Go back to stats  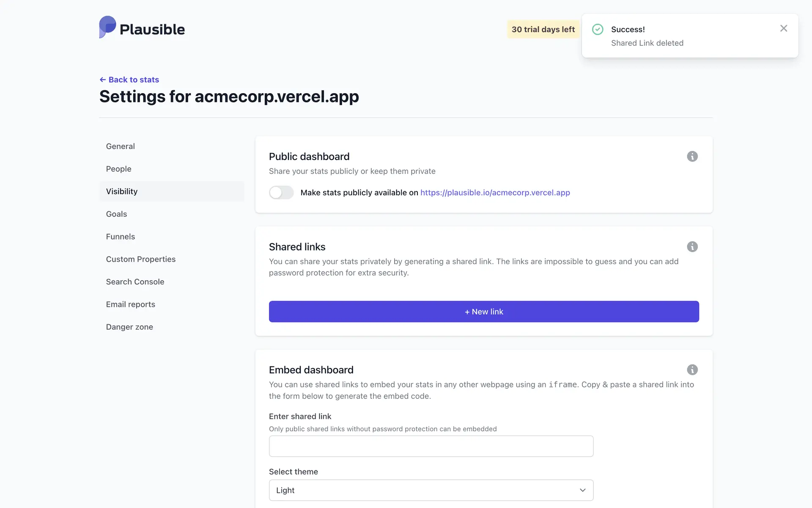click(x=129, y=80)
